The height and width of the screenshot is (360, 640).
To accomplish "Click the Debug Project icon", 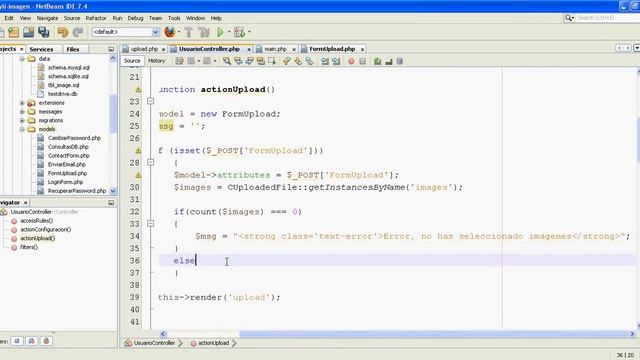I will (240, 32).
